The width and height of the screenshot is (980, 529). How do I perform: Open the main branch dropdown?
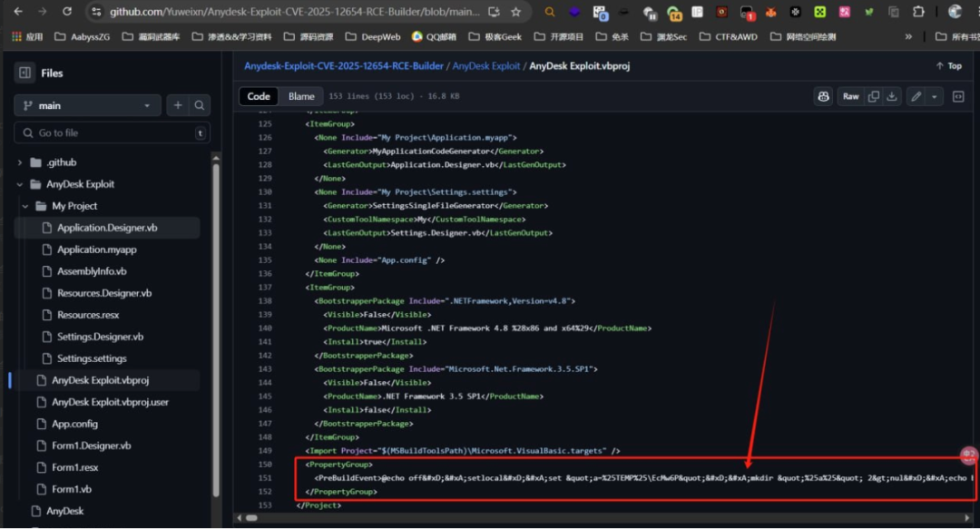tap(87, 105)
